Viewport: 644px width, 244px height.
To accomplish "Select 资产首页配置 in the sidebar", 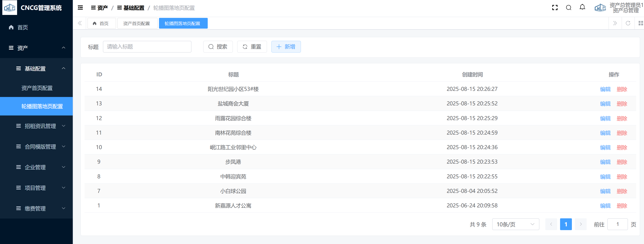I will [37, 88].
